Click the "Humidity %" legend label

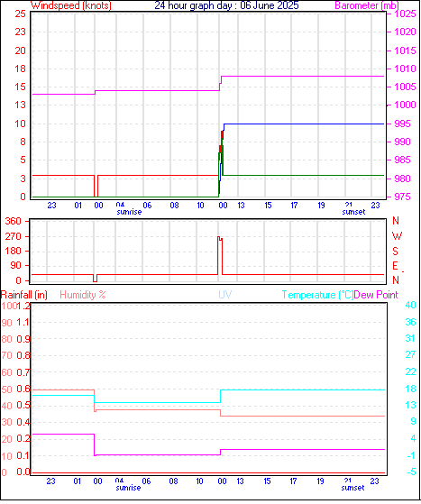[x=83, y=295]
